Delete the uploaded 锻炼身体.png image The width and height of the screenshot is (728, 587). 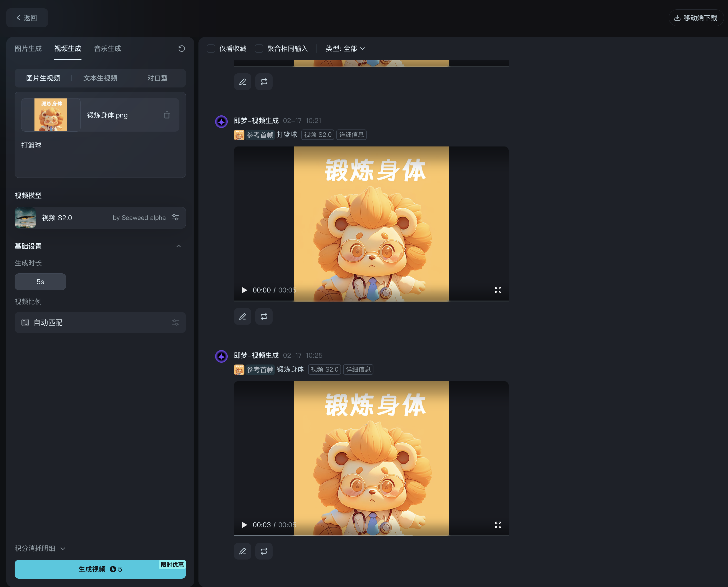point(166,115)
